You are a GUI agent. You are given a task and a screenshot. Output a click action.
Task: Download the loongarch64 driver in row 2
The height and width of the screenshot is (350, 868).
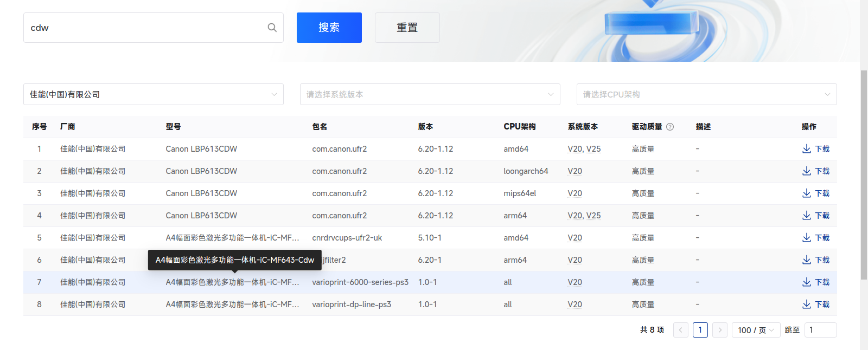816,171
